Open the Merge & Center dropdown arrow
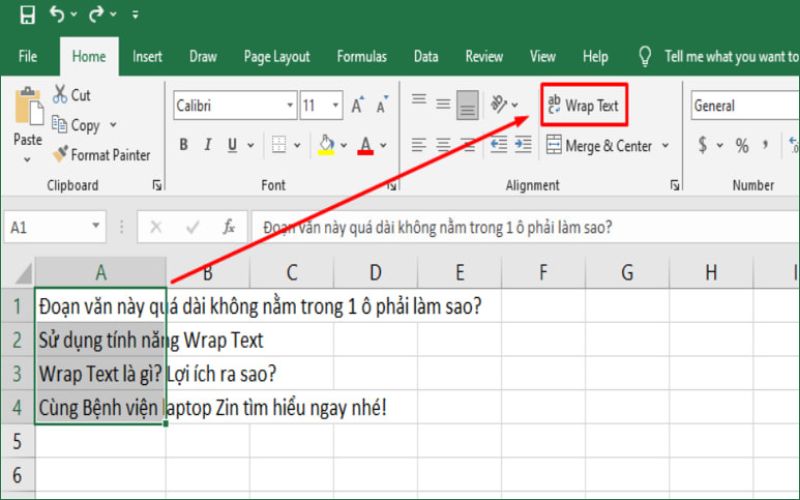Image resolution: width=800 pixels, height=500 pixels. coord(662,146)
